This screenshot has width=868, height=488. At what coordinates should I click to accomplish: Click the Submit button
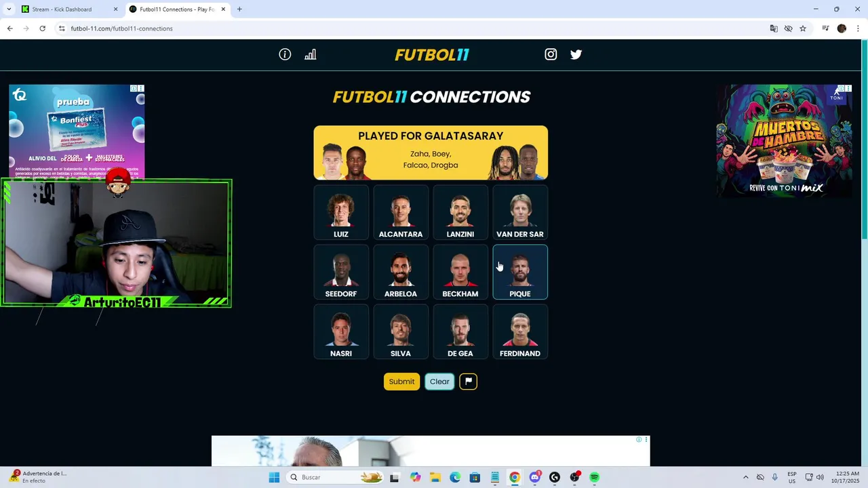click(401, 382)
